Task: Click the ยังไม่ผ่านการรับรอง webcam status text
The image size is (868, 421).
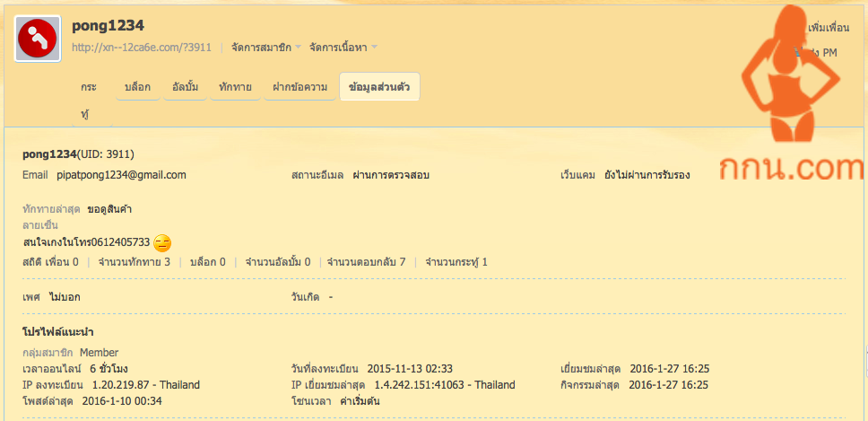Action: pyautogui.click(x=647, y=175)
